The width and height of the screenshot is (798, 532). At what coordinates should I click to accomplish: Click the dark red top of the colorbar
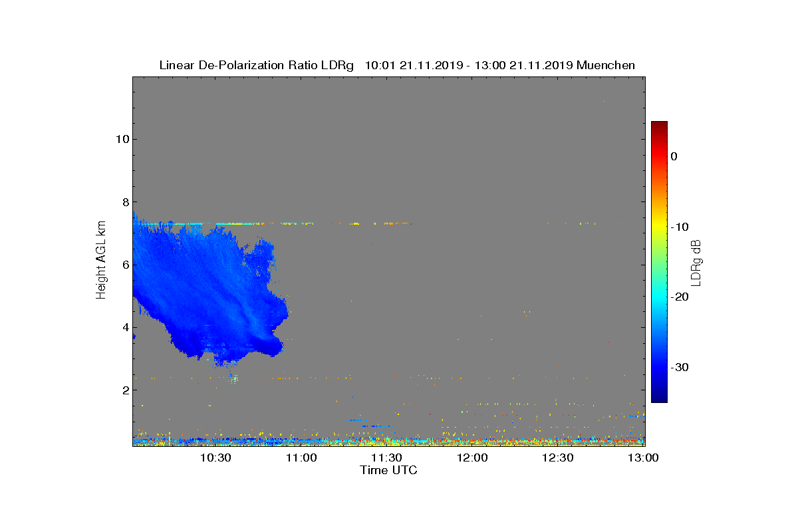click(659, 126)
